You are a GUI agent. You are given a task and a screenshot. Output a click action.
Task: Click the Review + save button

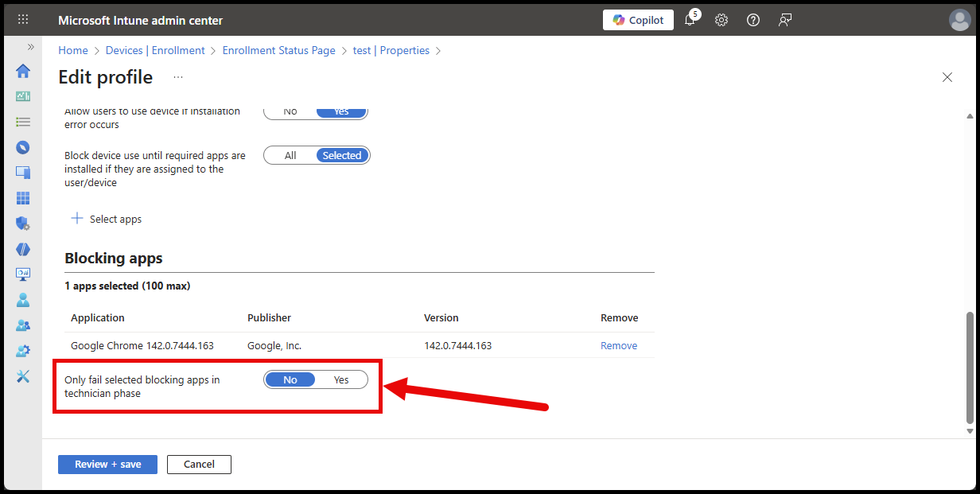click(107, 464)
